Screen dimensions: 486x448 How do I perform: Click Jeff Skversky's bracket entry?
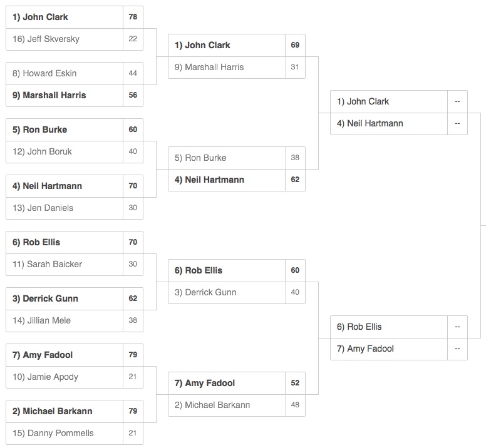click(75, 39)
